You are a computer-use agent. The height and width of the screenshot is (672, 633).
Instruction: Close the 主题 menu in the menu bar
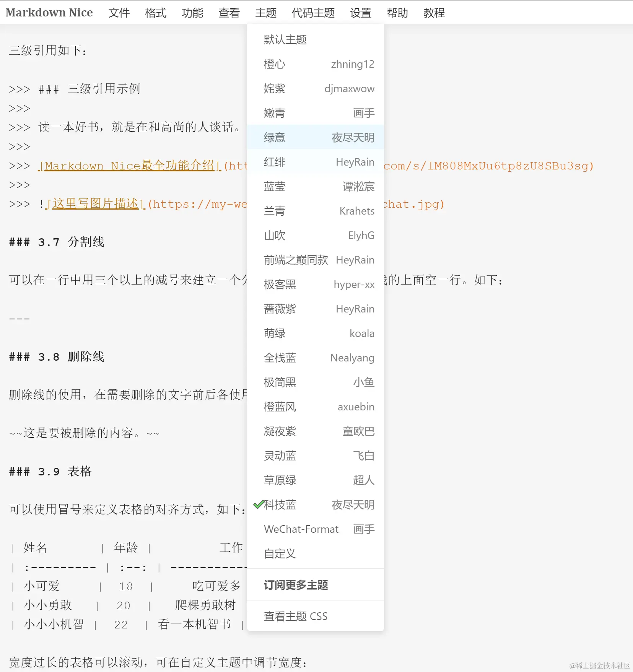click(266, 13)
